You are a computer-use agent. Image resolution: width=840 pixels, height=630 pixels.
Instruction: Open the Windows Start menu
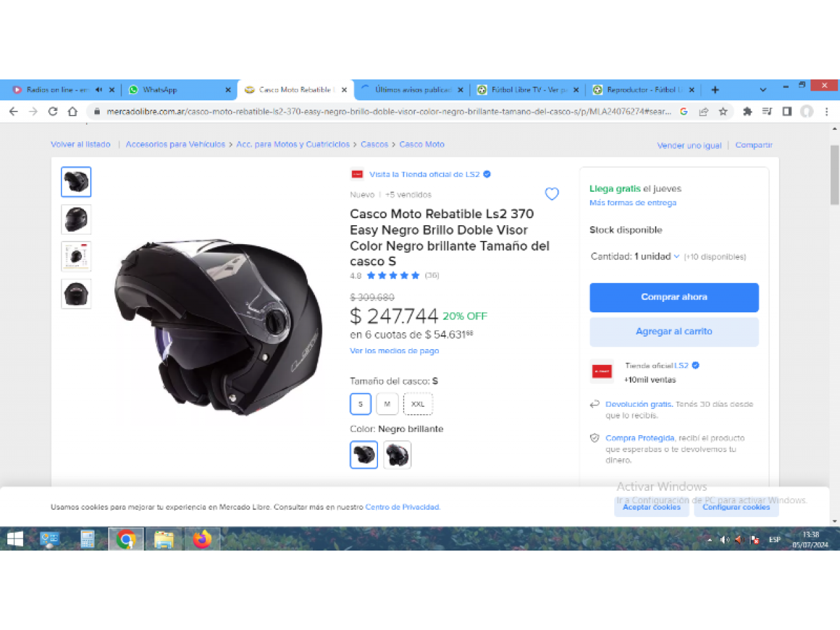tap(14, 539)
